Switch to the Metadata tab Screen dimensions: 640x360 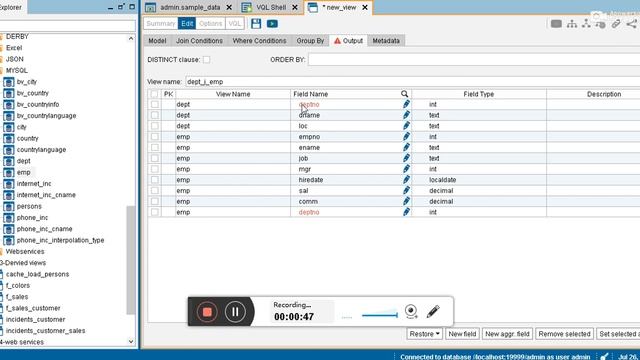(386, 41)
